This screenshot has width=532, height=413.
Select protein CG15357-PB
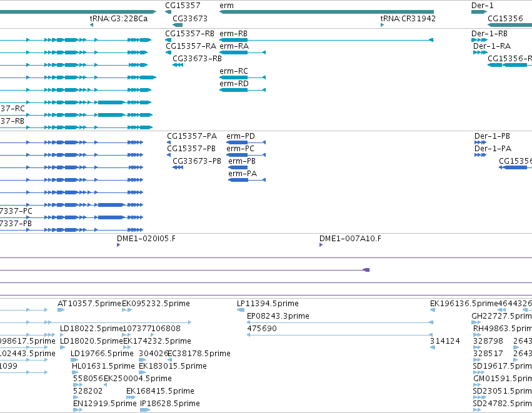point(169,155)
